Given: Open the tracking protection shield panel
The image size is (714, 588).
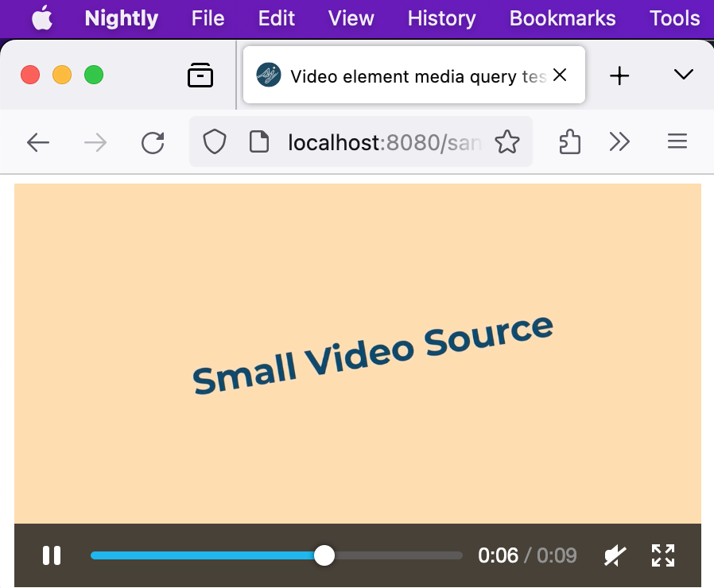Looking at the screenshot, I should 215,141.
